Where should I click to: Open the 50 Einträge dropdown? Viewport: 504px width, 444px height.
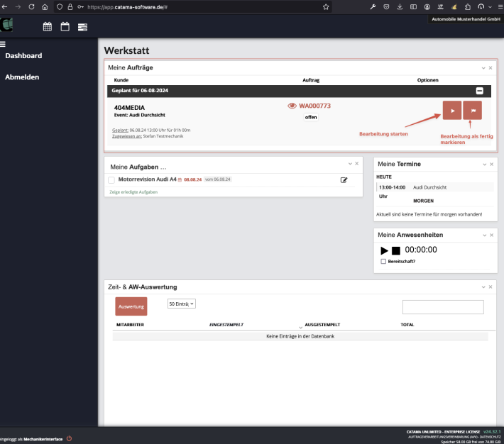point(182,304)
